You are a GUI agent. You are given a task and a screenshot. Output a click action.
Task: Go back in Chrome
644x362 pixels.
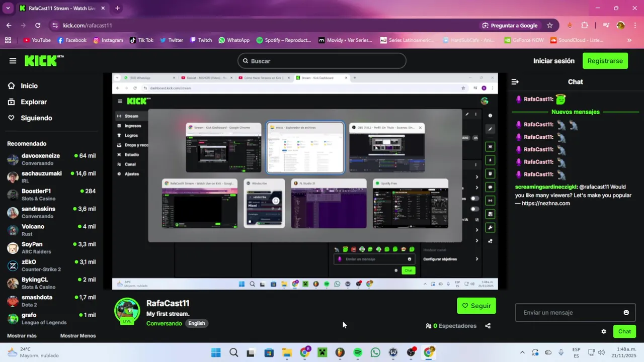[x=9, y=25]
